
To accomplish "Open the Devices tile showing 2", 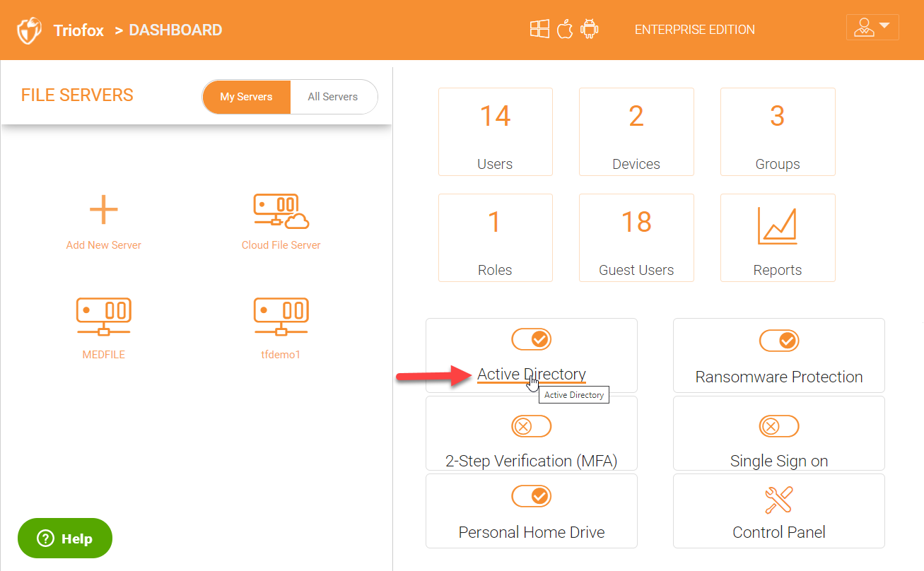I will coord(636,131).
